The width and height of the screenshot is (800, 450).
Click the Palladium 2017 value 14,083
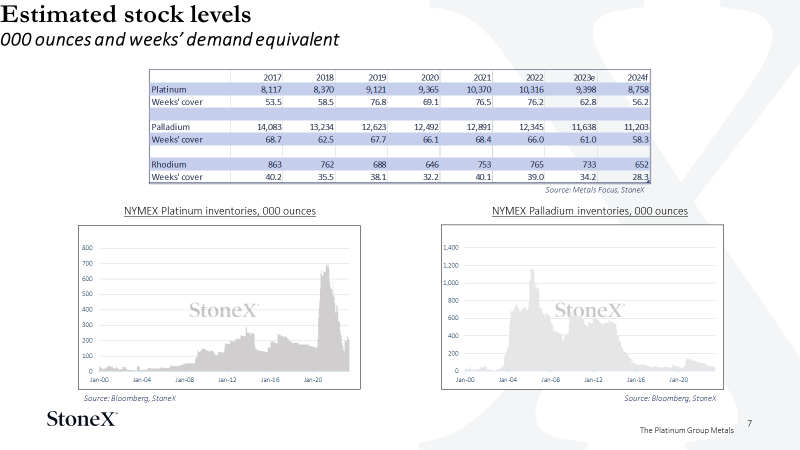point(269,127)
